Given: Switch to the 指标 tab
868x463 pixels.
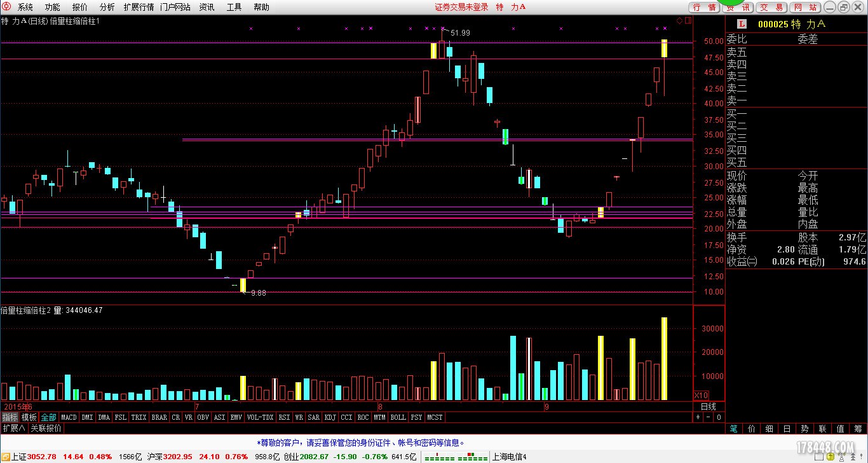Looking at the screenshot, I should (x=10, y=417).
